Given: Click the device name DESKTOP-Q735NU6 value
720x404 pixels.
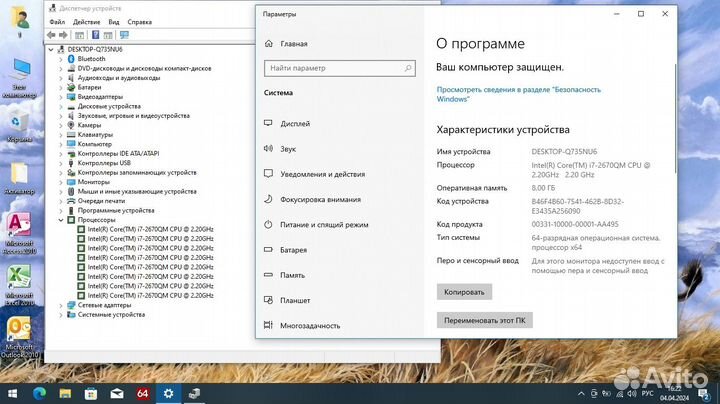Looking at the screenshot, I should [x=564, y=152].
